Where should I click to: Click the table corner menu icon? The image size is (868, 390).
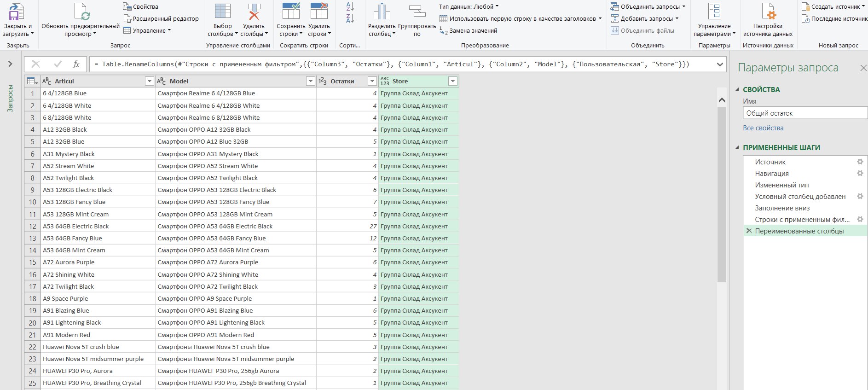[x=32, y=81]
